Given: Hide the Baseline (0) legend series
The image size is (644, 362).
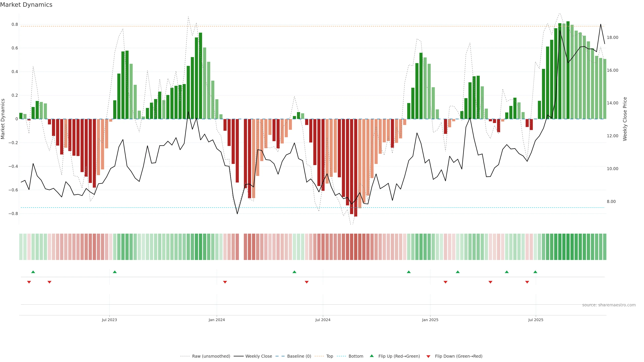Looking at the screenshot, I should (x=299, y=356).
